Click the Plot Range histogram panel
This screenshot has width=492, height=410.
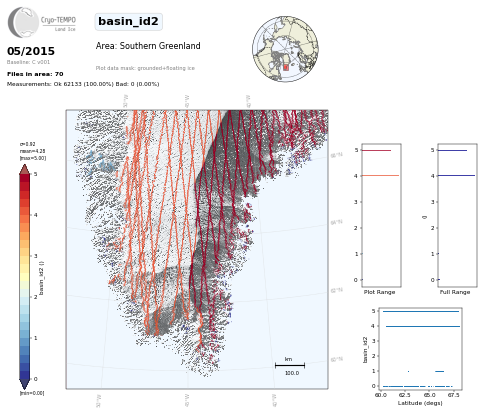pos(381,215)
